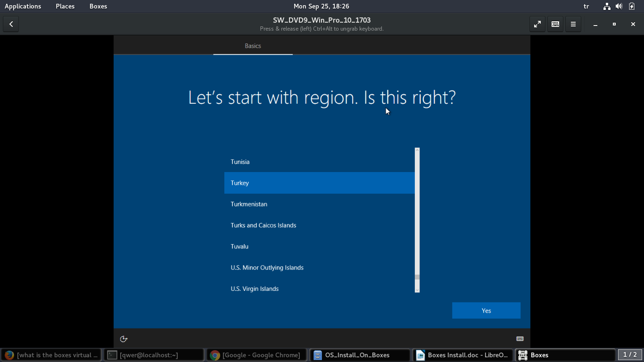Click the scrollbar down arrow
This screenshot has height=362, width=644.
tap(417, 289)
